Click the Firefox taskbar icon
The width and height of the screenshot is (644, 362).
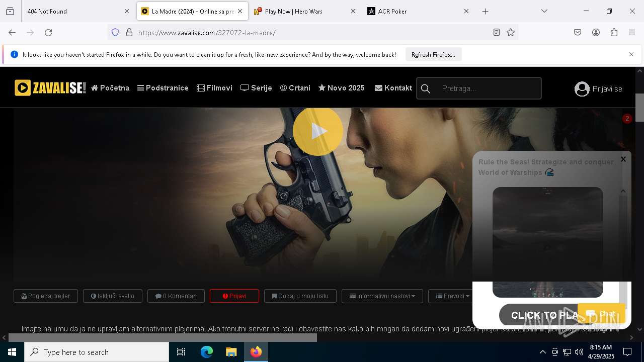[256, 352]
